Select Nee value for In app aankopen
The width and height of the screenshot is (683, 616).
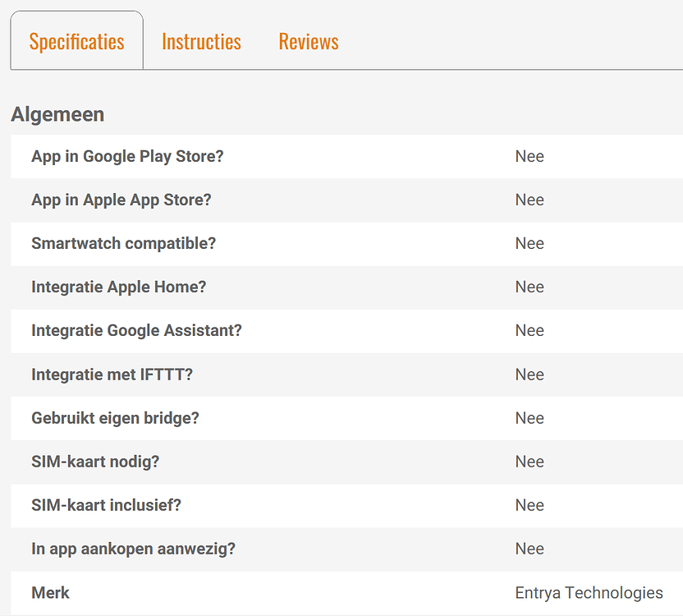[529, 549]
